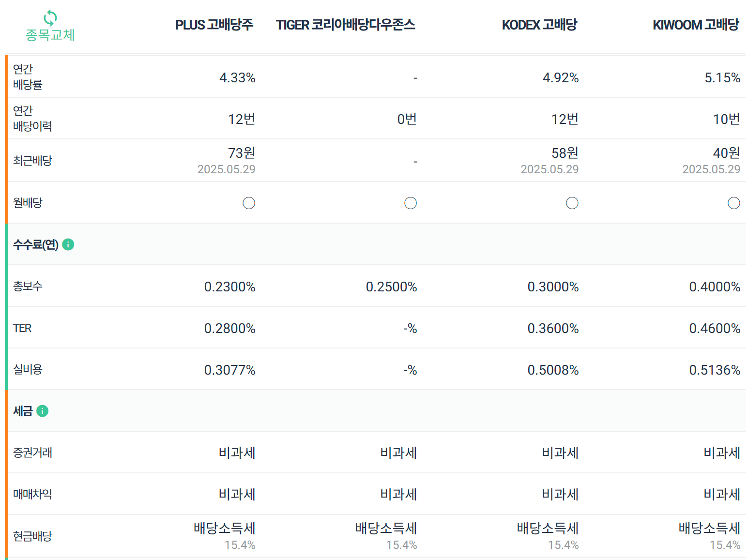Click monthly dividend circle for PLUS 고배당주
Screen dimensions: 748x560
249,203
